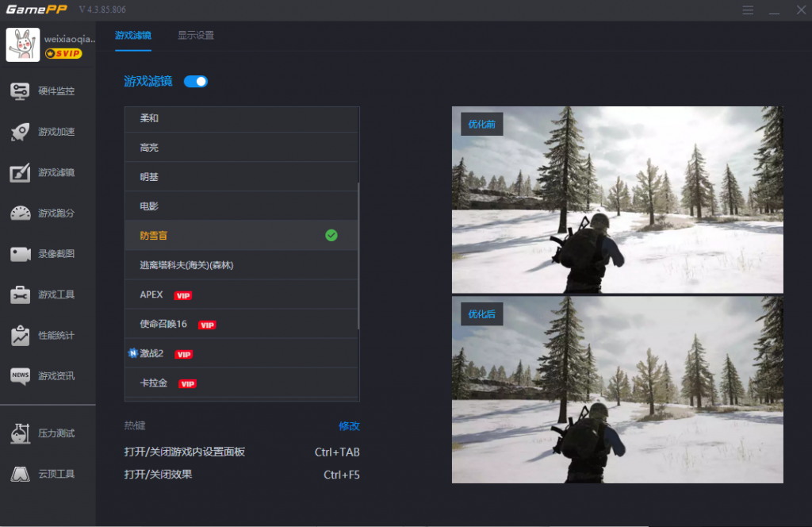Click the SVIP badge
Viewport: 812px width, 527px height.
[x=63, y=53]
